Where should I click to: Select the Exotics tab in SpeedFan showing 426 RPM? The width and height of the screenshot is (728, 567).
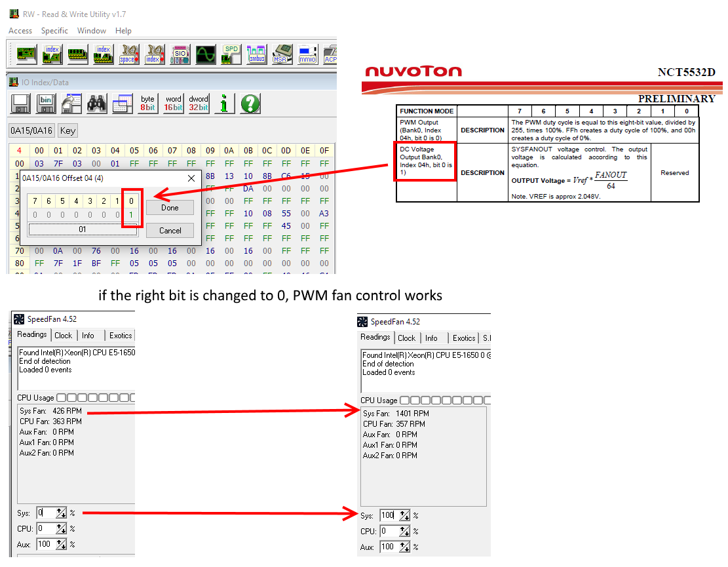click(121, 335)
